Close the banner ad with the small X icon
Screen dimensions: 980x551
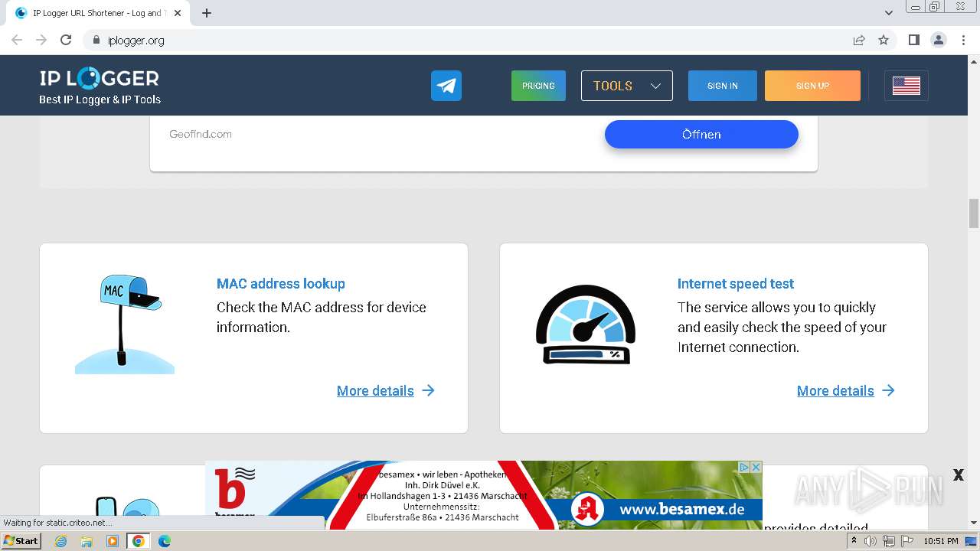pos(756,467)
